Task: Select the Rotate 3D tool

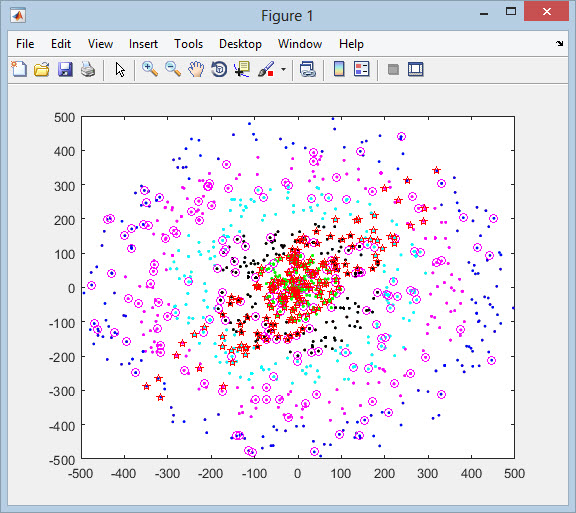Action: (219, 69)
